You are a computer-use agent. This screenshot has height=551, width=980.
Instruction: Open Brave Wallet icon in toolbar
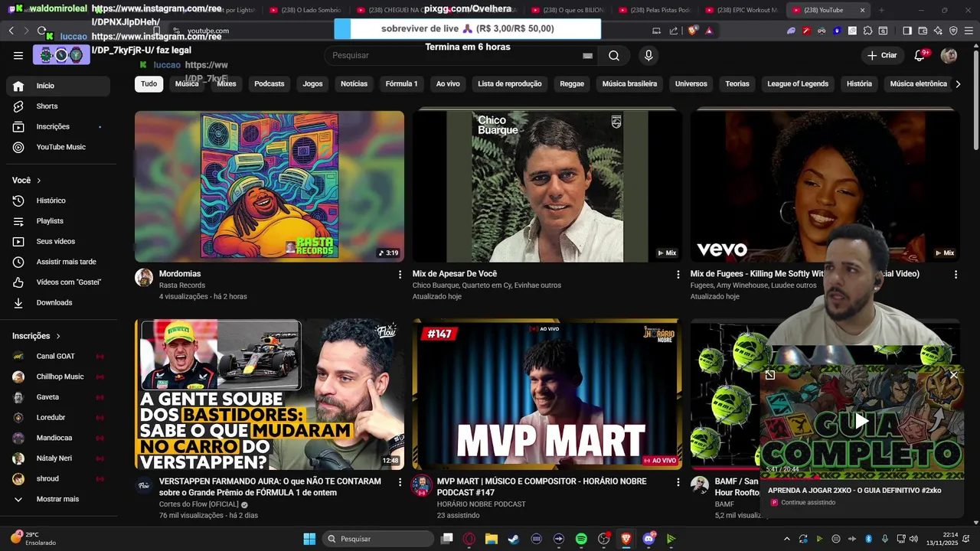pos(923,31)
